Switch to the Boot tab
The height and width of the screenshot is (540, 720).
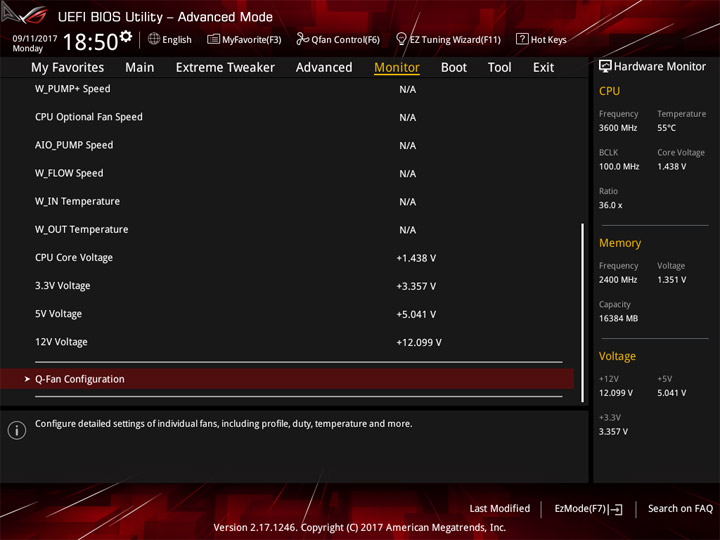point(454,68)
